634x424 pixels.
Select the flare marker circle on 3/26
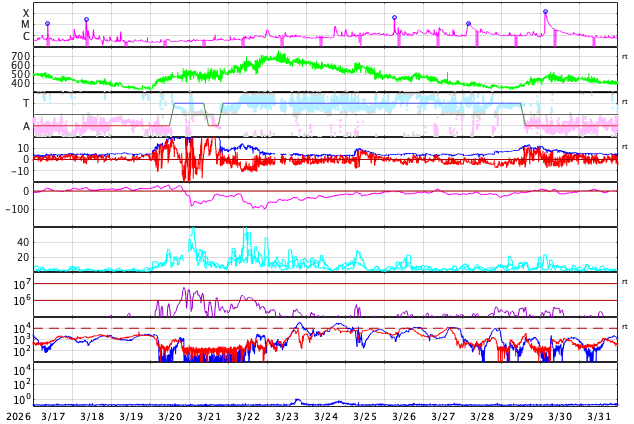coord(394,17)
